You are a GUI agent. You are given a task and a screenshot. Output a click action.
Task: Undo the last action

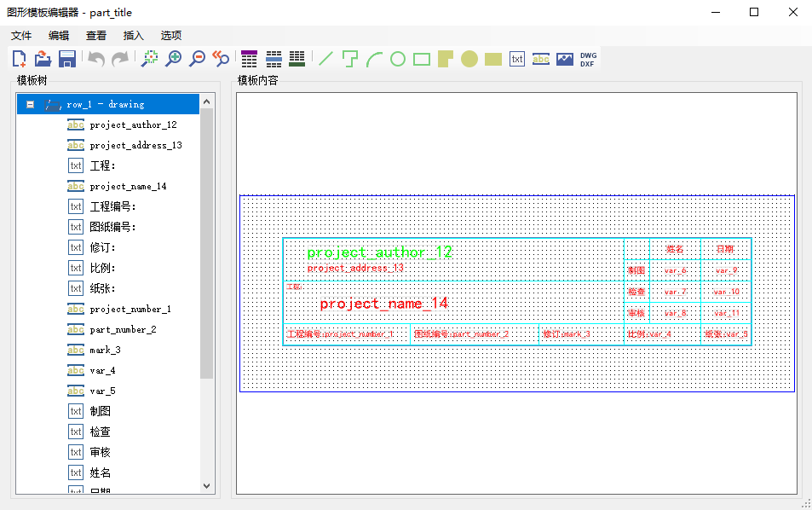[x=96, y=59]
